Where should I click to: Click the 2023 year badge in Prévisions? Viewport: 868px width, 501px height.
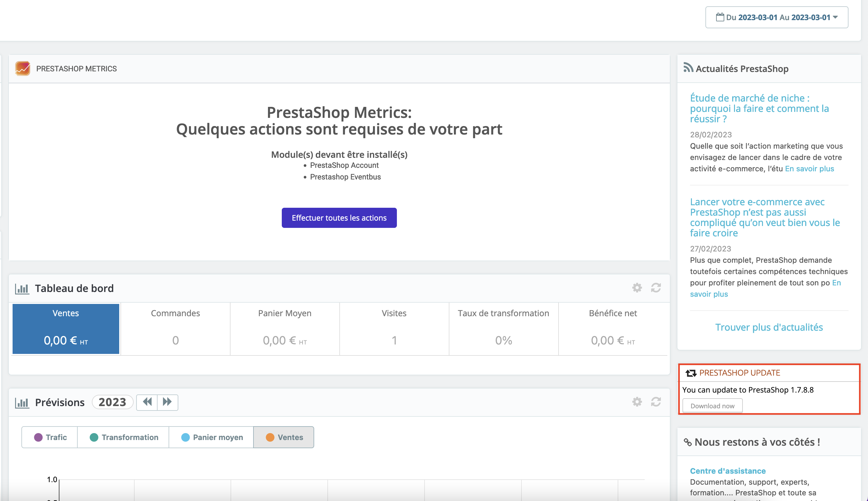click(112, 402)
